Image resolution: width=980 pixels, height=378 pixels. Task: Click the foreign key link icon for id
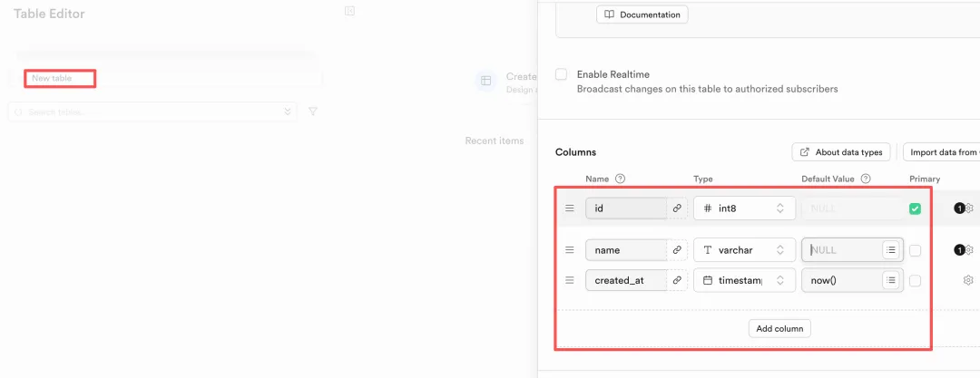tap(677, 208)
